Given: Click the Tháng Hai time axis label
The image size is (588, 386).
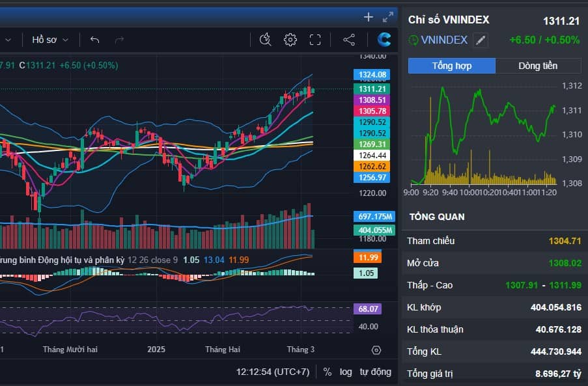Looking at the screenshot, I should click(223, 350).
